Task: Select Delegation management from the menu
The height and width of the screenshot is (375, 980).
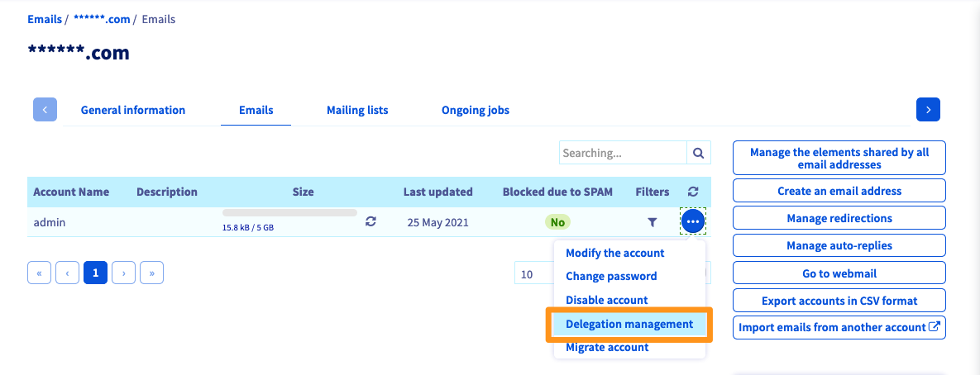Action: click(x=629, y=324)
